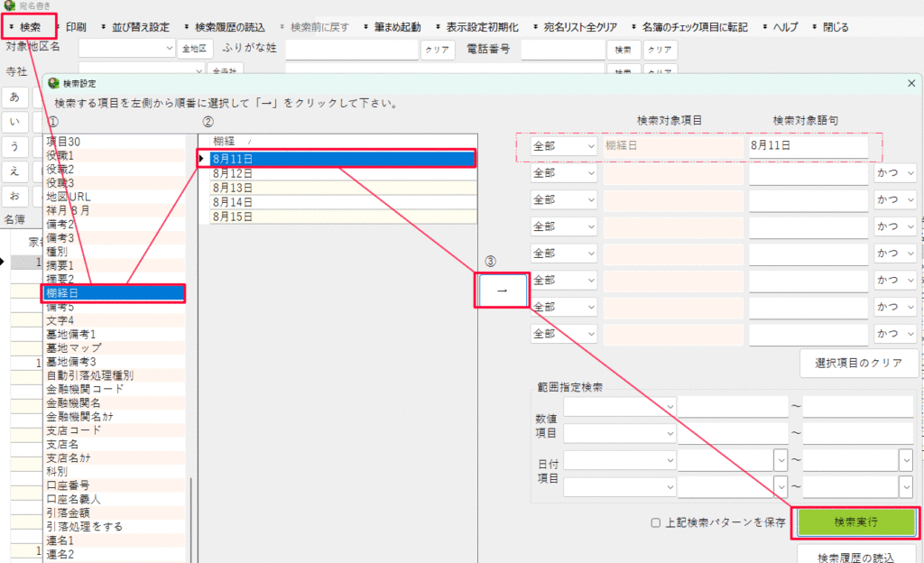Expand the first 全部 match-type dropdown
924x563 pixels.
pos(563,146)
